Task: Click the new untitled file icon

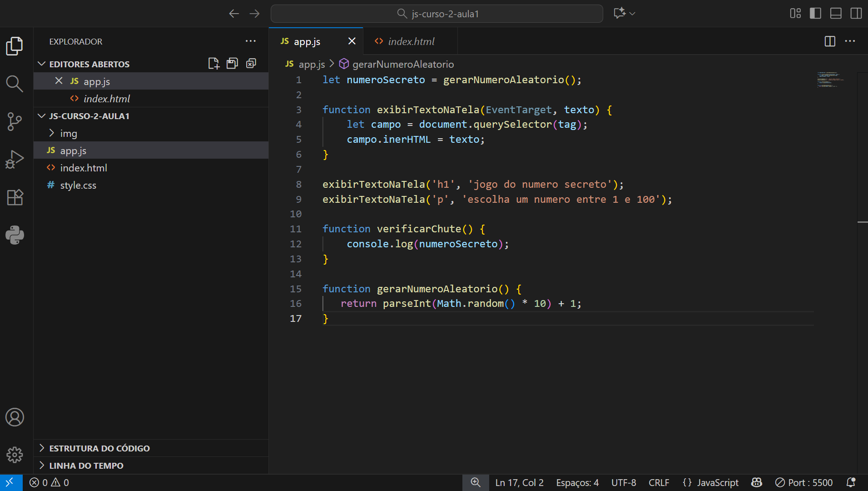Action: (213, 64)
